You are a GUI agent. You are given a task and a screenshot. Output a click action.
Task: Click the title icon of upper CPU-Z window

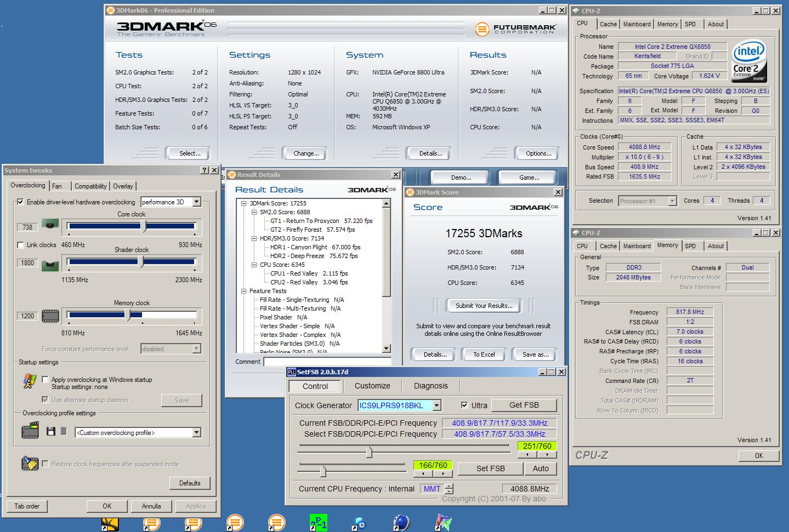click(576, 10)
